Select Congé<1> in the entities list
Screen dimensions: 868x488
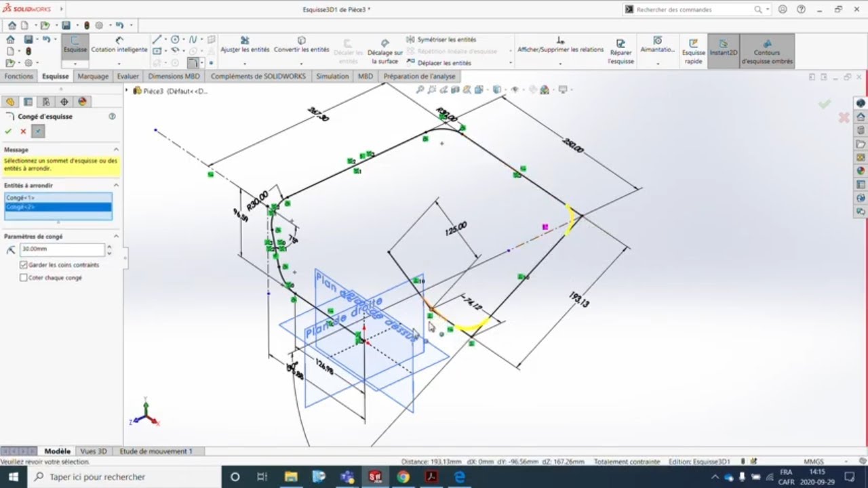click(x=58, y=198)
